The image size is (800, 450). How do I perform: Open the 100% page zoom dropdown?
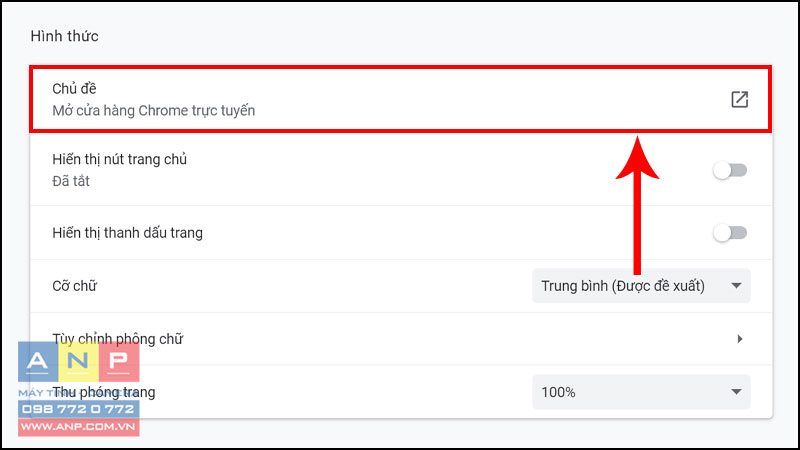coord(641,392)
